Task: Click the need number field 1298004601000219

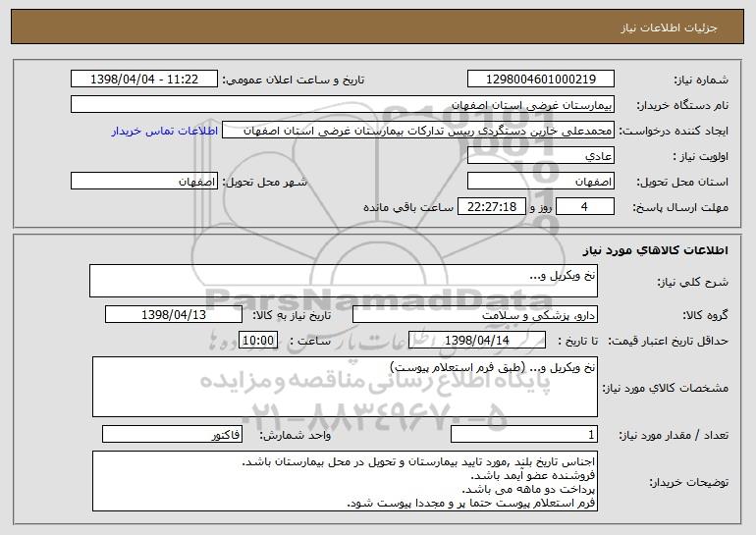Action: coord(540,79)
